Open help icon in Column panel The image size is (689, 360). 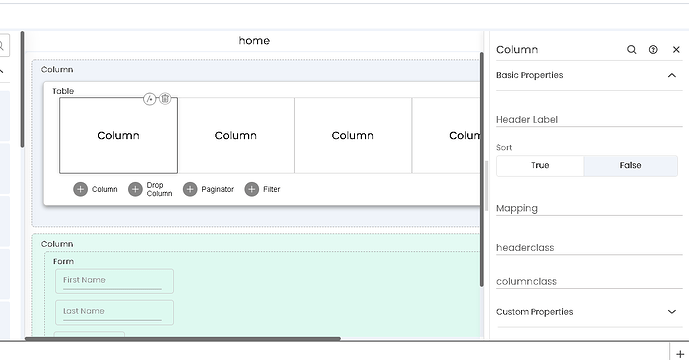coord(653,50)
